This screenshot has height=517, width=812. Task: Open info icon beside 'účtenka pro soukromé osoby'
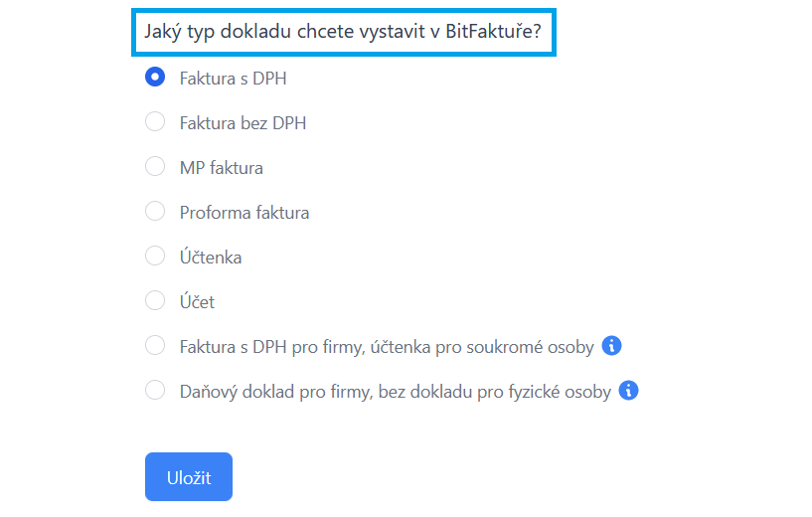612,346
